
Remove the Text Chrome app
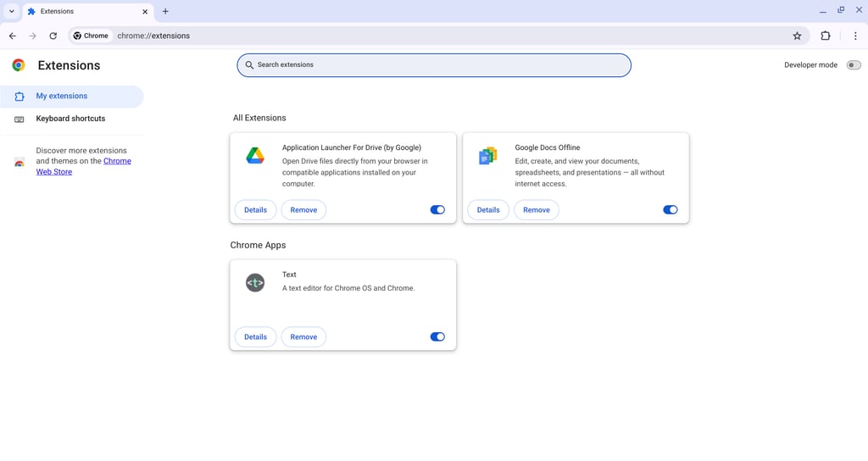(304, 336)
